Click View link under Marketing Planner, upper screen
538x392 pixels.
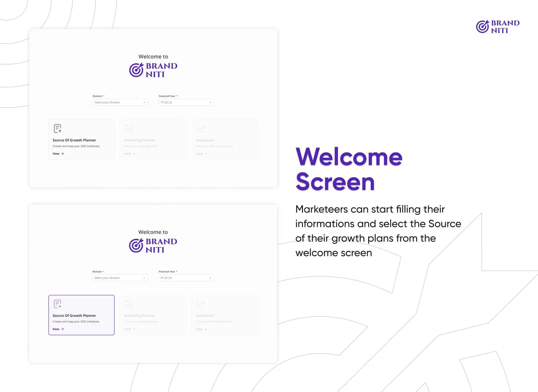[x=130, y=154]
